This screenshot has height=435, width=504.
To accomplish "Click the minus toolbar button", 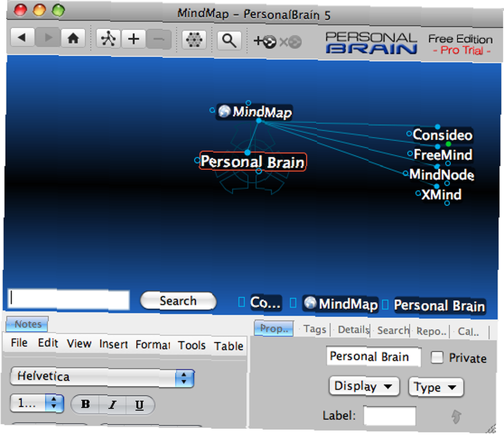I will [x=159, y=39].
